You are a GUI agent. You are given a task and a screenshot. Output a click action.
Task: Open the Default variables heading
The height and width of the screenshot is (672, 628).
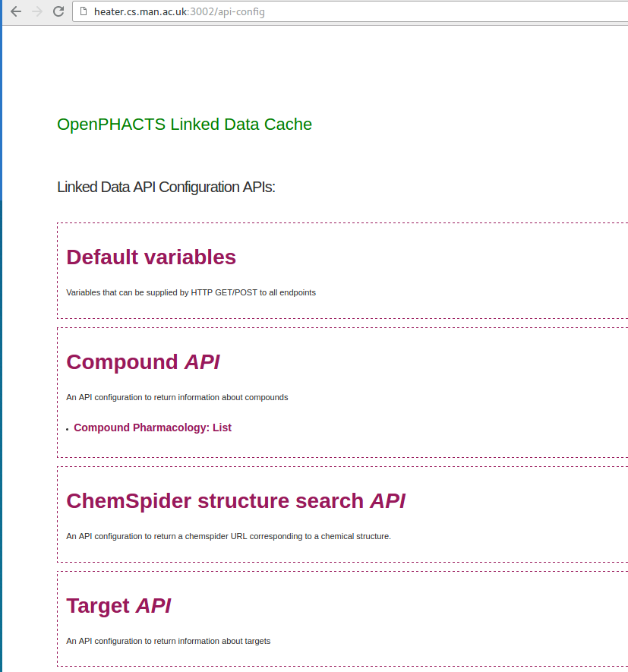click(151, 257)
